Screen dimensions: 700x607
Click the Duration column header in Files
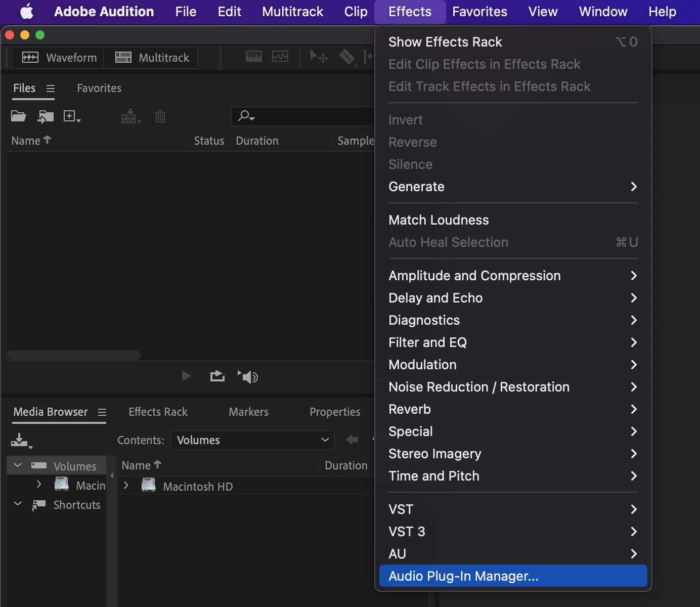pos(257,141)
